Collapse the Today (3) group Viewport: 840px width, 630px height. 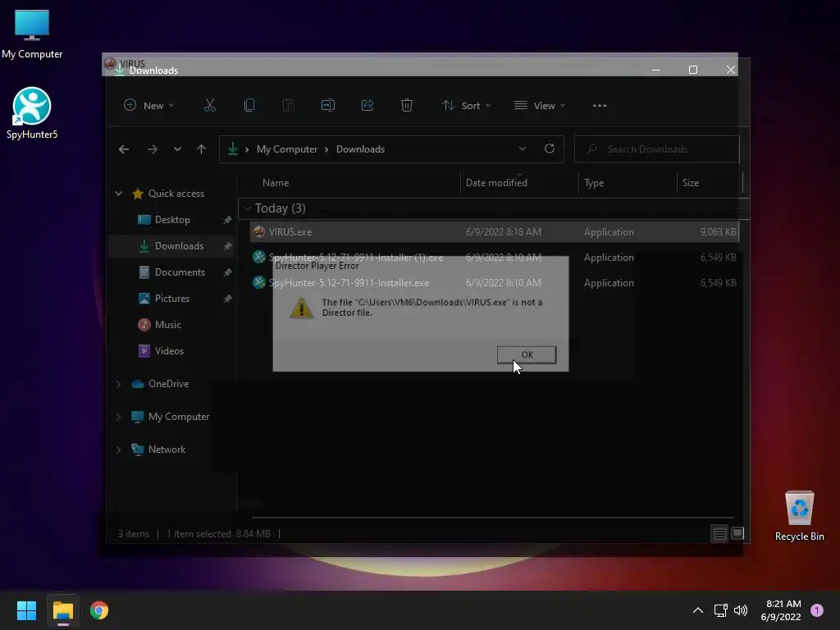[247, 208]
